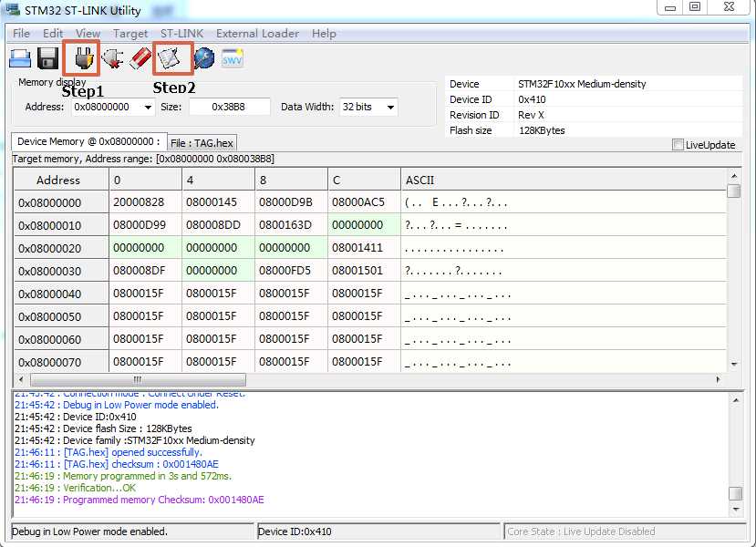This screenshot has height=547, width=756.
Task: Click log line '[TAG.hex] opened successfully.'
Action: 109,452
